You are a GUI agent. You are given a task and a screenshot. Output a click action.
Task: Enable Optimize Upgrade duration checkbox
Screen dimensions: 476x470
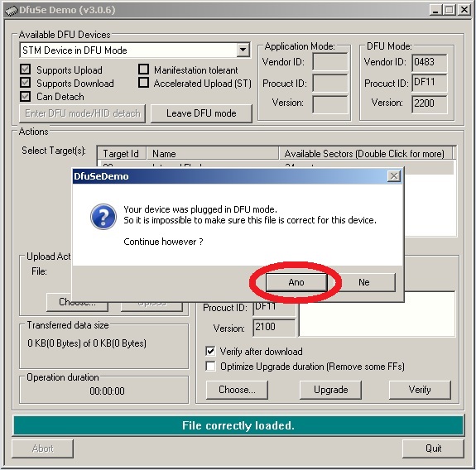210,367
